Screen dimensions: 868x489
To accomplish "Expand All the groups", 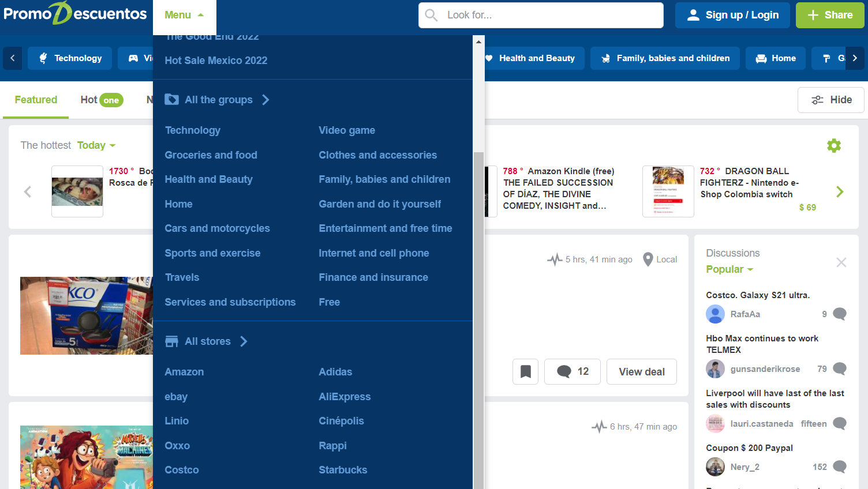I will (x=217, y=100).
